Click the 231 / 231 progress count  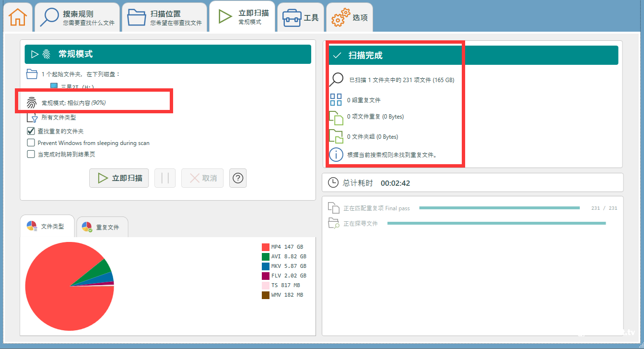point(604,208)
